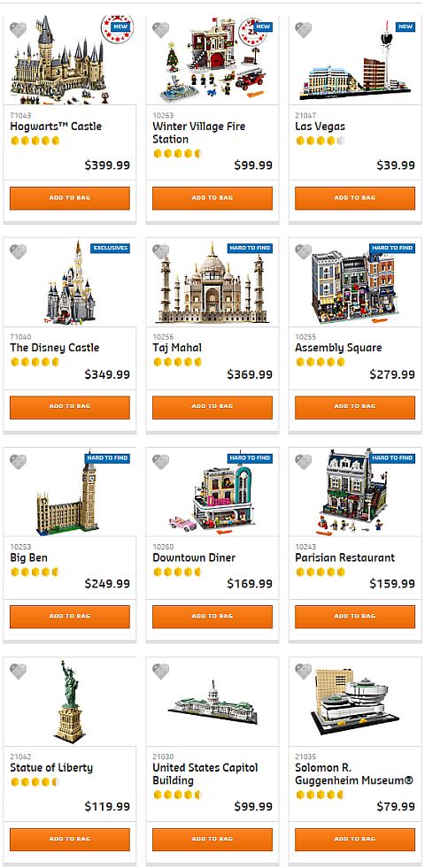Open the Downtown Diner product title link
The image size is (425, 868).
194,557
